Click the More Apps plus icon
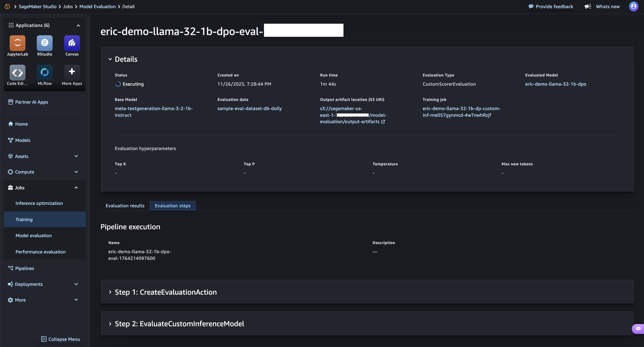644x347 pixels. pos(72,73)
